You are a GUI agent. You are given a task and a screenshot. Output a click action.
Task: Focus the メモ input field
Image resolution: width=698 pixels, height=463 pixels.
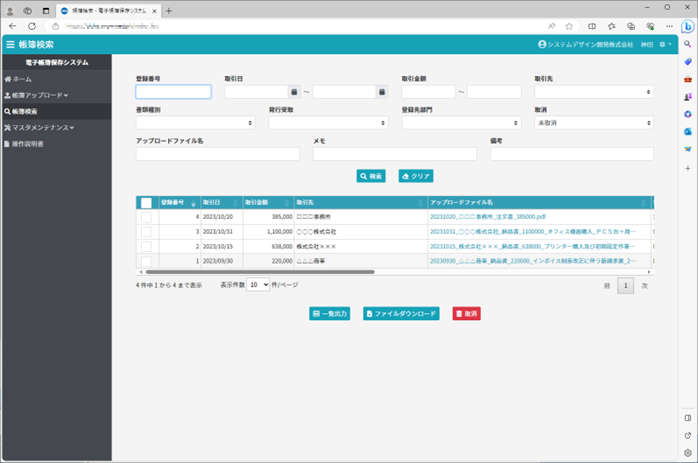[395, 154]
